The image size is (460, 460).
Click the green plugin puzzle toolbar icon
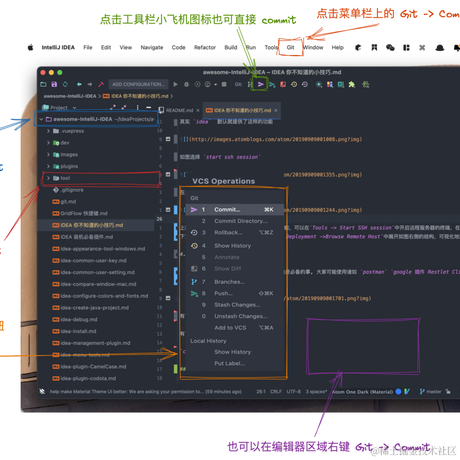coord(352,84)
